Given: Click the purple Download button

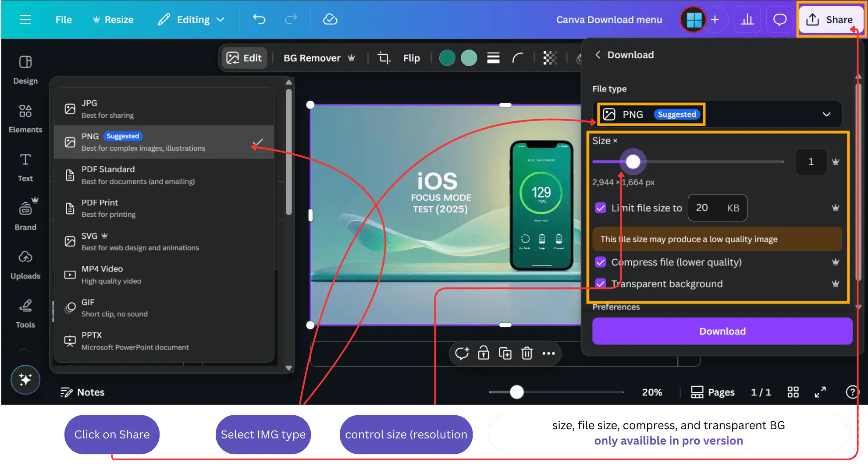Looking at the screenshot, I should click(722, 331).
